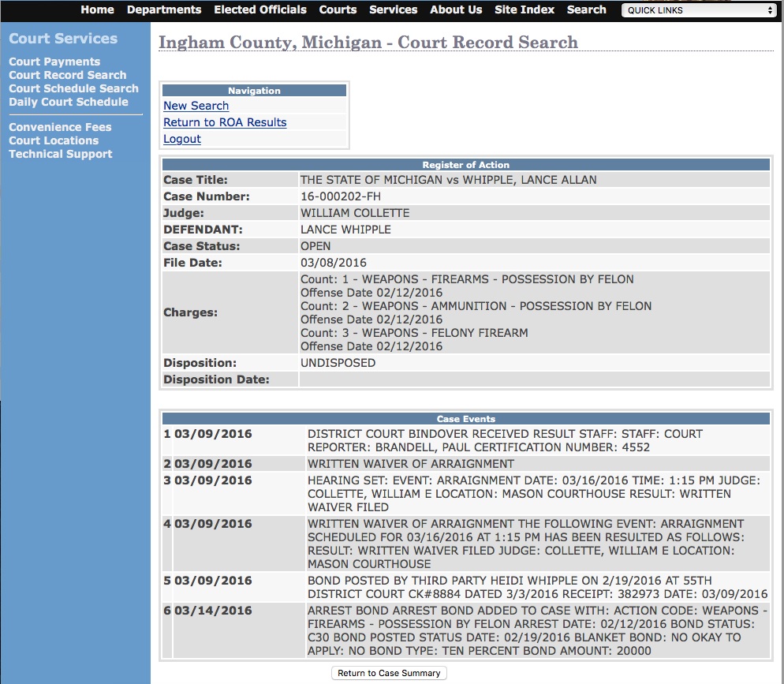Open Court Payments sidebar link
784x684 pixels.
coord(54,62)
